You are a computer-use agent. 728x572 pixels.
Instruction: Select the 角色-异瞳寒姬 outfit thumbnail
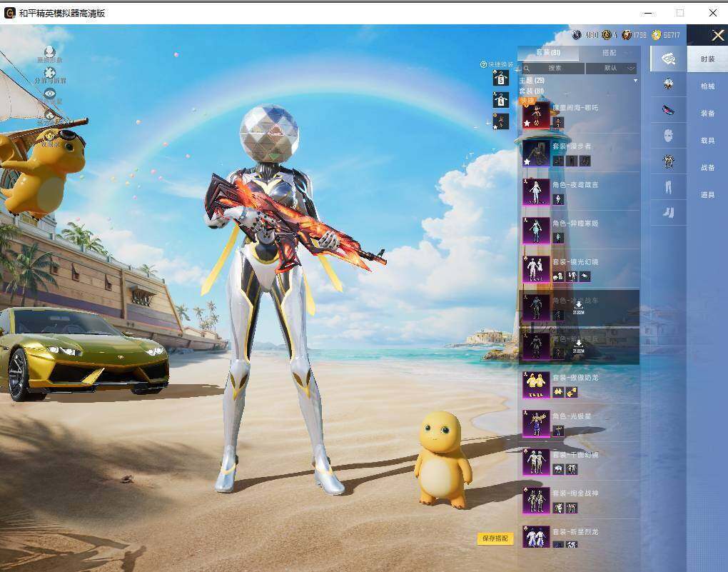[536, 231]
